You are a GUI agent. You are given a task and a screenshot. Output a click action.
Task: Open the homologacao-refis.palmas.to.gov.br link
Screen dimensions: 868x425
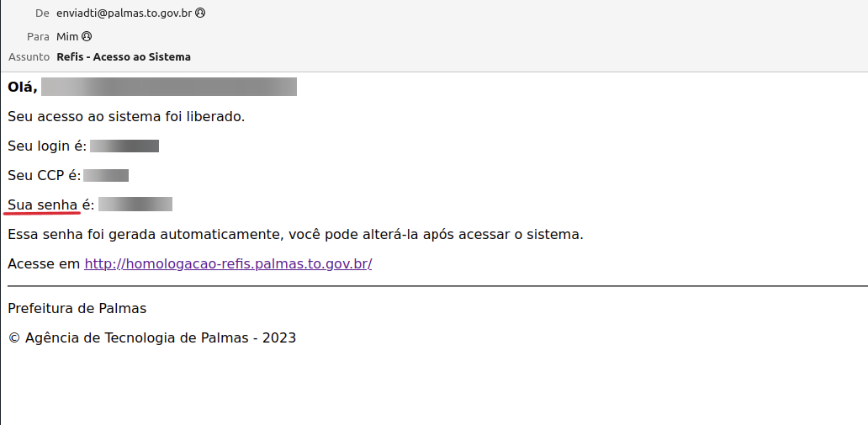tap(228, 263)
